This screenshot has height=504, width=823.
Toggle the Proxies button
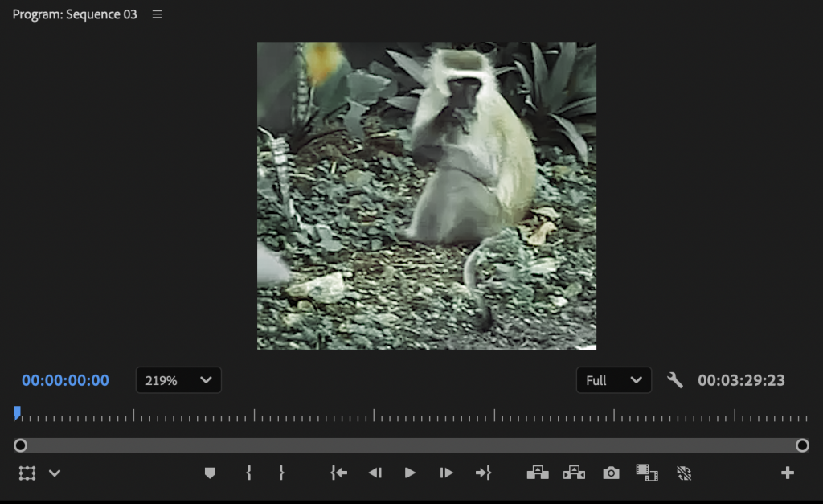click(x=684, y=473)
